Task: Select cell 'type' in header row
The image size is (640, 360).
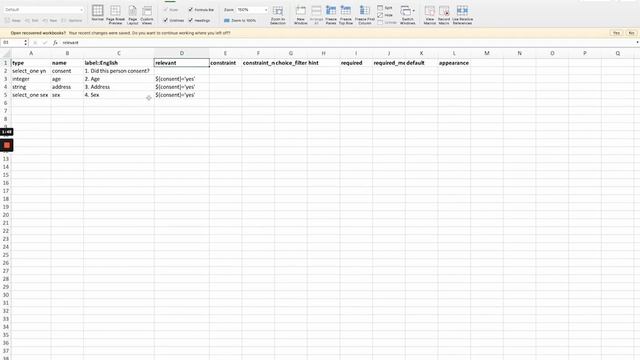Action: 31,63
